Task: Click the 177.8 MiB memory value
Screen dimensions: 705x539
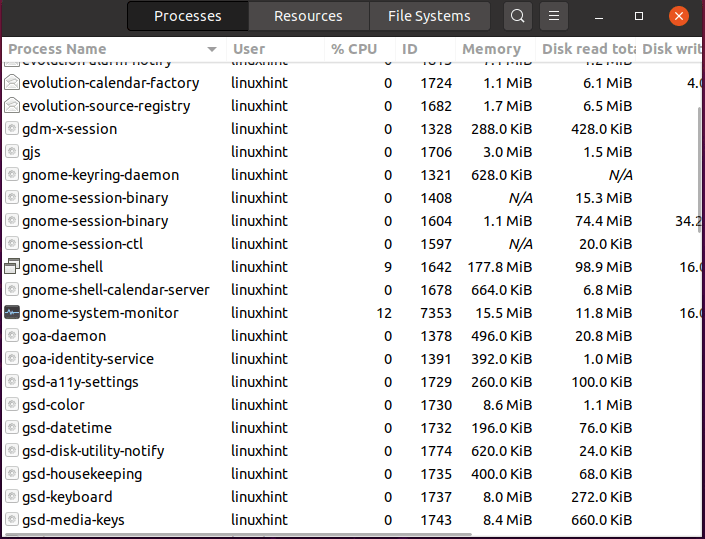Action: pyautogui.click(x=500, y=267)
